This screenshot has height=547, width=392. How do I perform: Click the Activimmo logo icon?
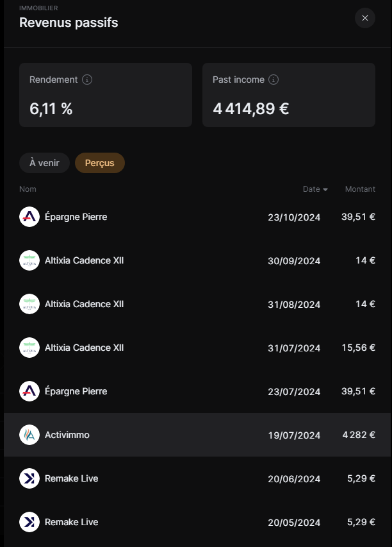point(29,435)
